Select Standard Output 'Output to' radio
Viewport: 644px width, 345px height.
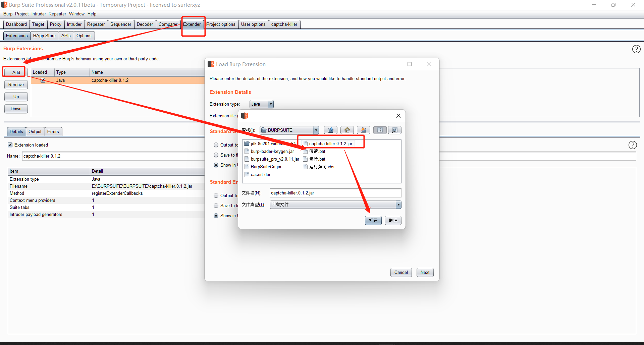216,145
